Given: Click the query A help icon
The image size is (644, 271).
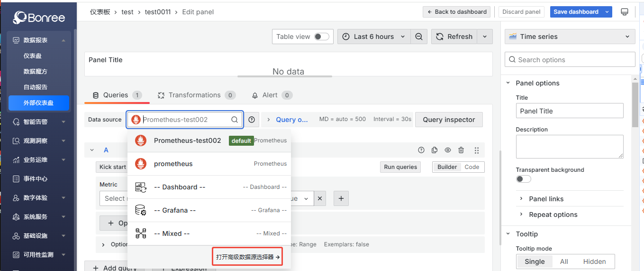Looking at the screenshot, I should (421, 150).
